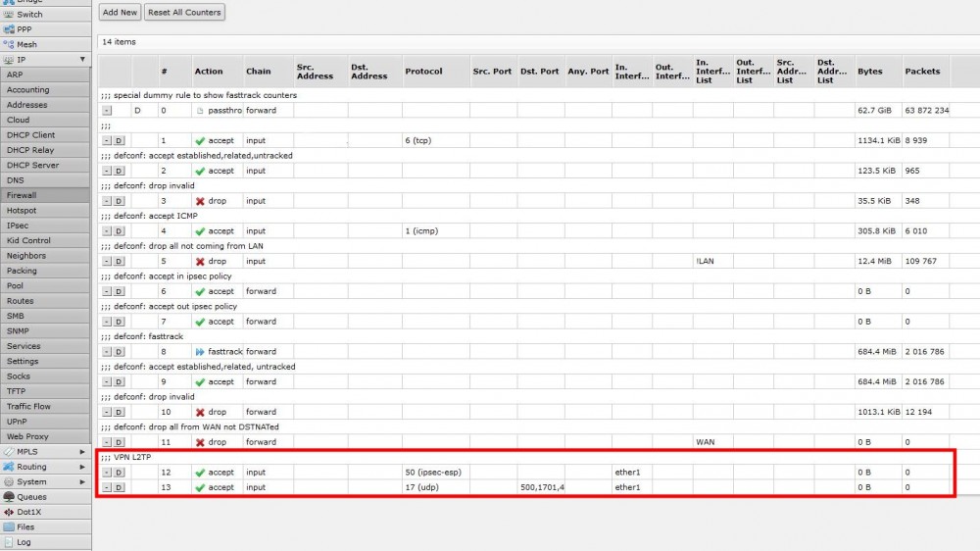Toggle disable (D) for rule 12
Image resolution: width=980 pixels, height=551 pixels.
point(119,473)
